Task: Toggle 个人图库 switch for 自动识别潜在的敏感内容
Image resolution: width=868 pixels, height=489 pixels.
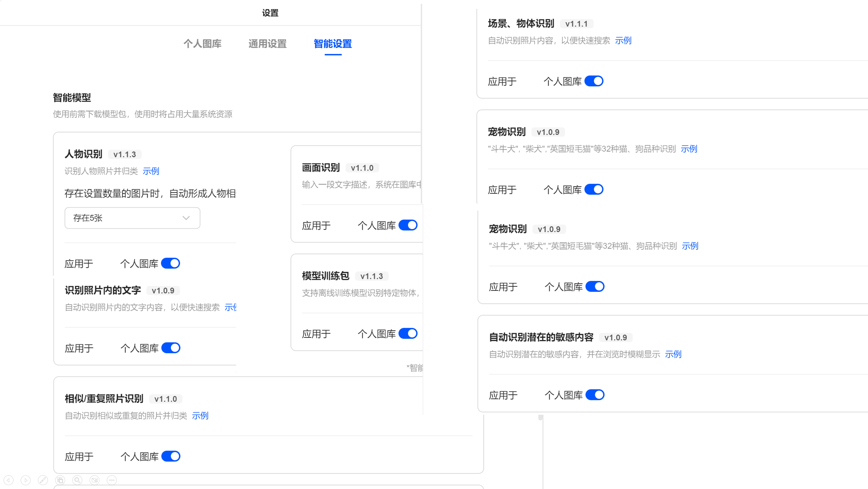Action: point(595,395)
